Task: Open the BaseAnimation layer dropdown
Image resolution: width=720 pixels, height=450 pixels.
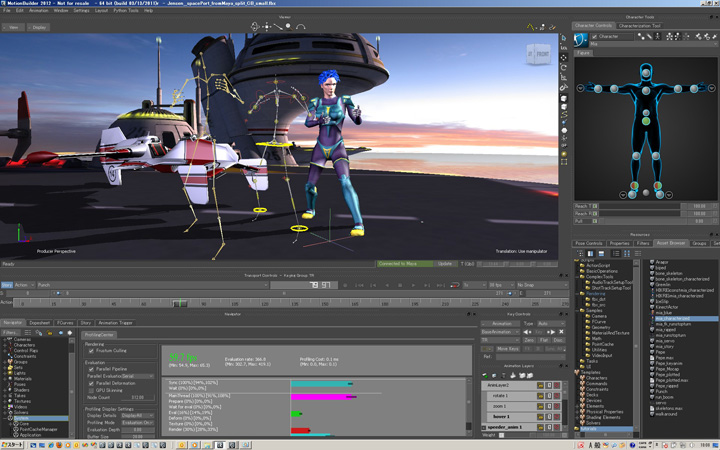Action: [500, 332]
